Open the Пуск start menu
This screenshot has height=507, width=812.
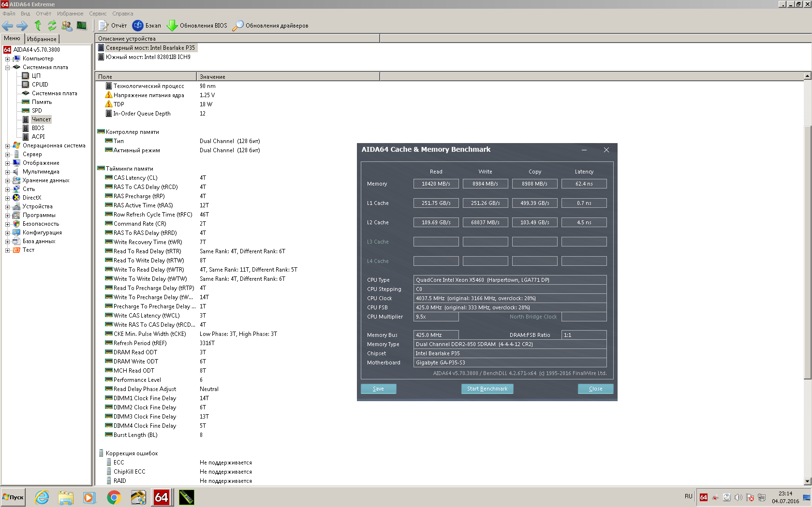(x=13, y=497)
